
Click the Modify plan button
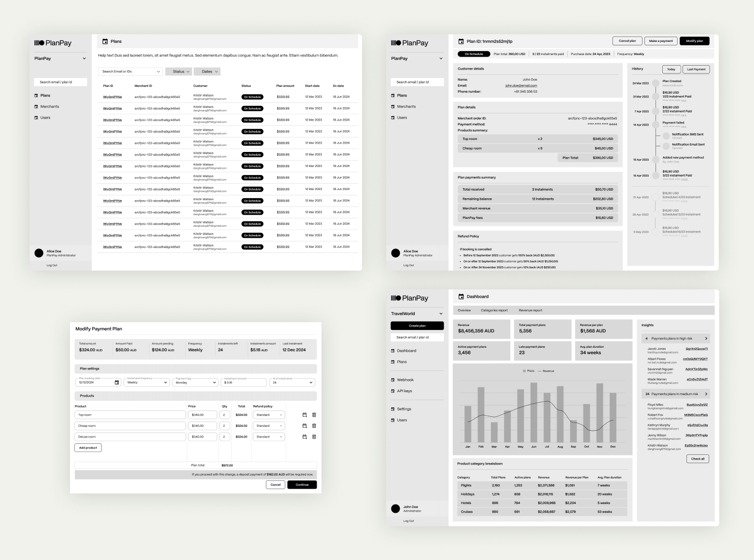695,41
